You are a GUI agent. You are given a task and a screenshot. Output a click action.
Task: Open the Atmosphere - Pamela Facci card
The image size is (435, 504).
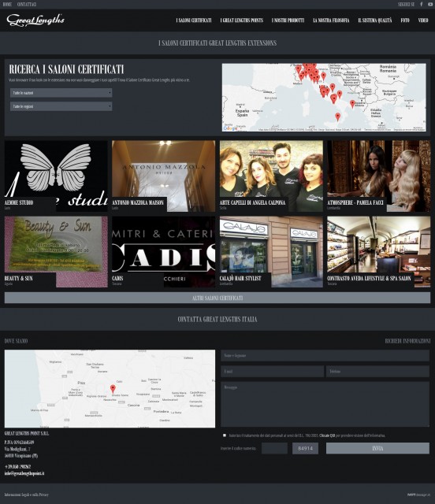coord(379,176)
